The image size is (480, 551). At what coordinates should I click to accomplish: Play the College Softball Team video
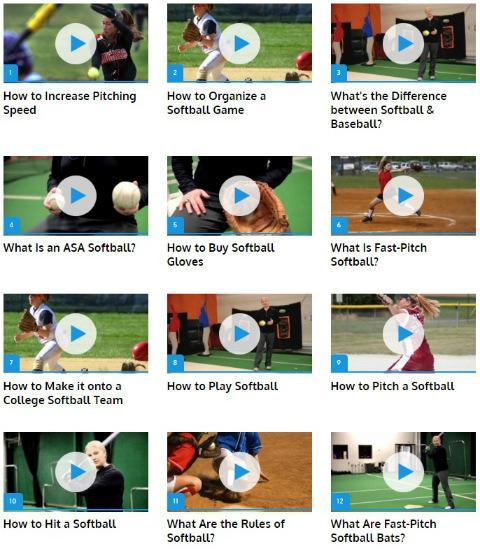(76, 334)
